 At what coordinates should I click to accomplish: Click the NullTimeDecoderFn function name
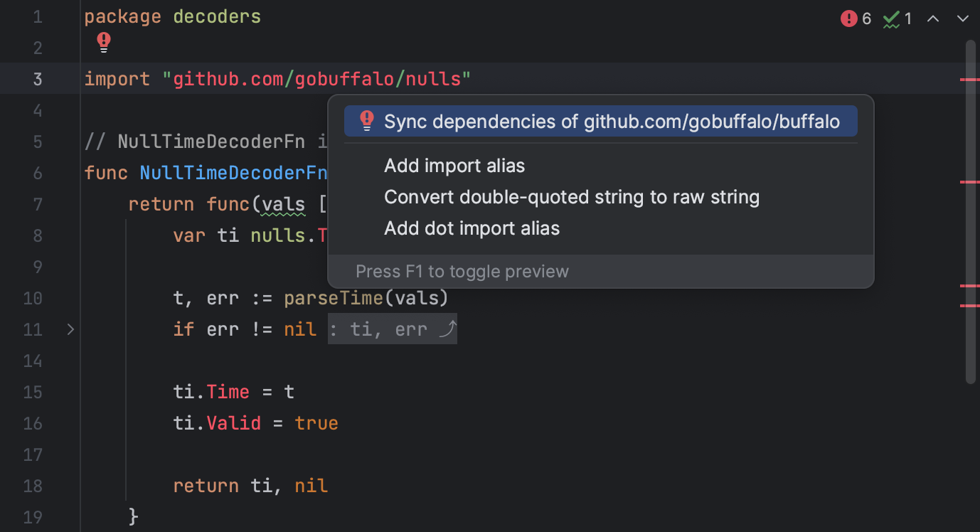(233, 173)
